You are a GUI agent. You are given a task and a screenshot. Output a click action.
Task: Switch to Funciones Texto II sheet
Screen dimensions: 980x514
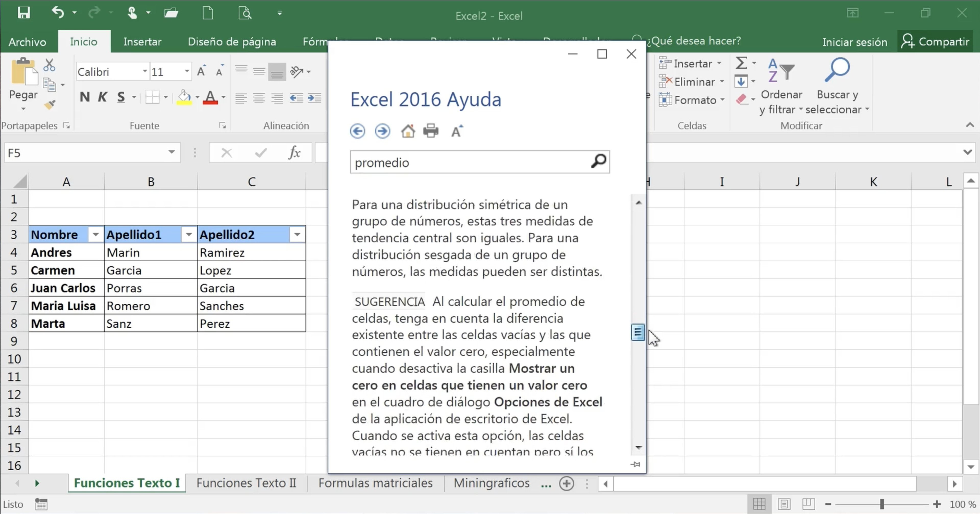(x=246, y=483)
